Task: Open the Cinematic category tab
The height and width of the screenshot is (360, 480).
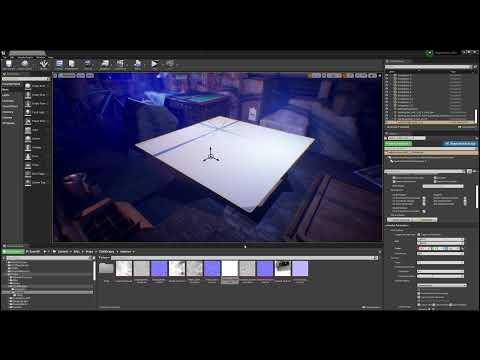Action: [x=12, y=101]
